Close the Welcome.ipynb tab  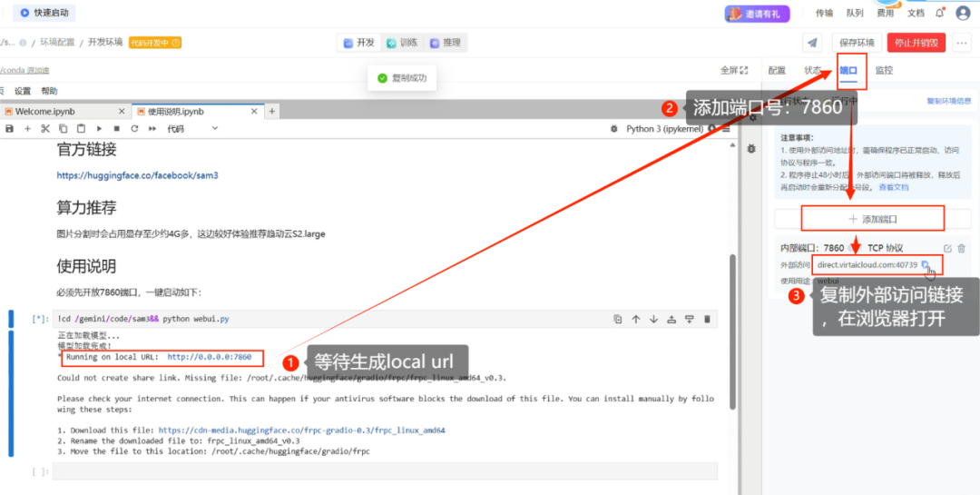point(122,112)
